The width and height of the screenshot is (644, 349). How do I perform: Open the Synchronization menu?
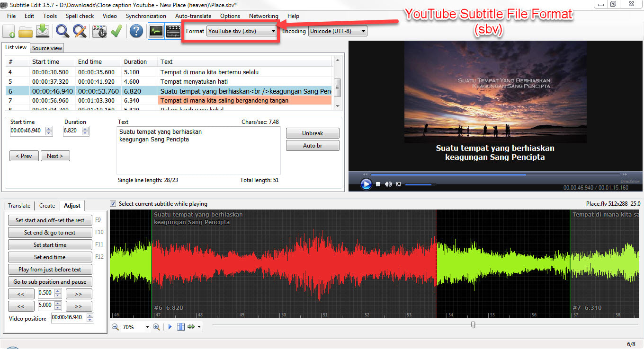146,16
